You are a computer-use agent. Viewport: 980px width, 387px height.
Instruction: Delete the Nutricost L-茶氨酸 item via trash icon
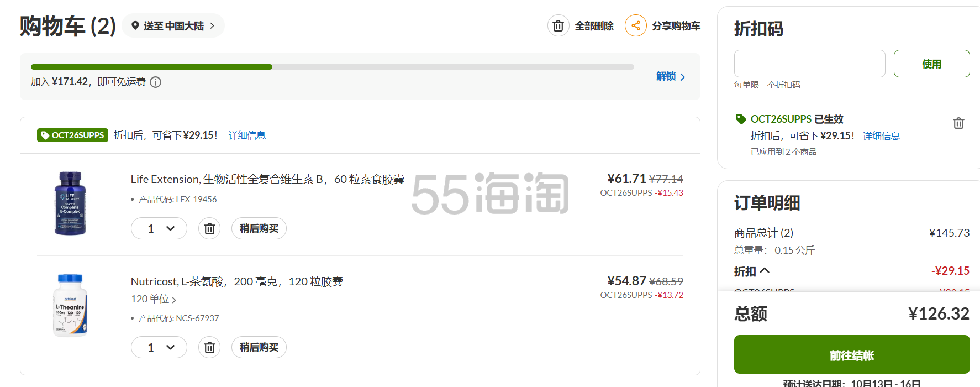tap(209, 347)
